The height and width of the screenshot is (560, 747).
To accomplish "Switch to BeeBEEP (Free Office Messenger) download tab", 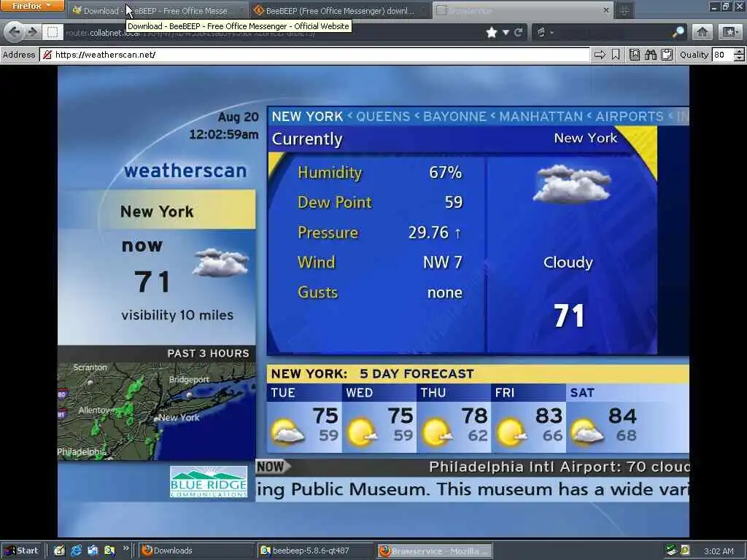I will (340, 10).
